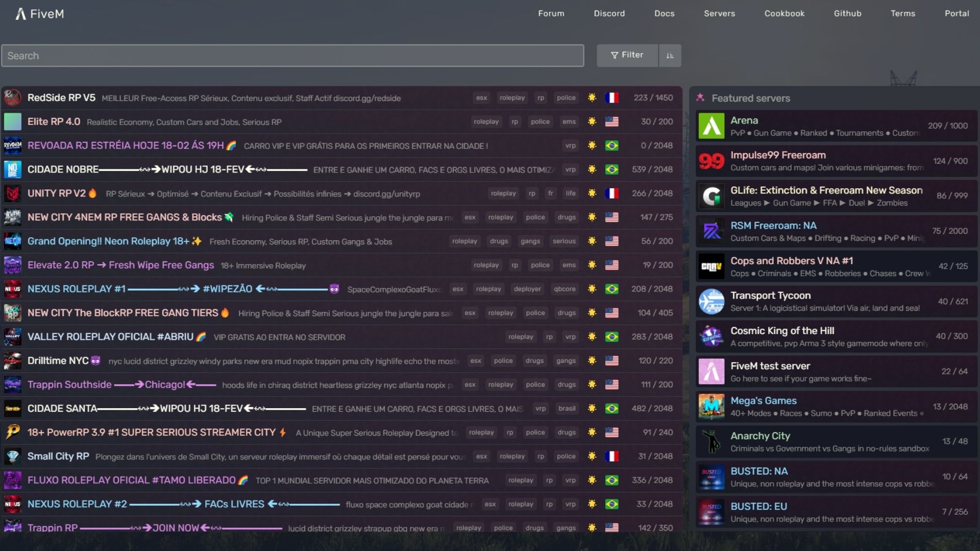
Task: Open the NEW CITY 4NEM RP server
Action: (341, 217)
